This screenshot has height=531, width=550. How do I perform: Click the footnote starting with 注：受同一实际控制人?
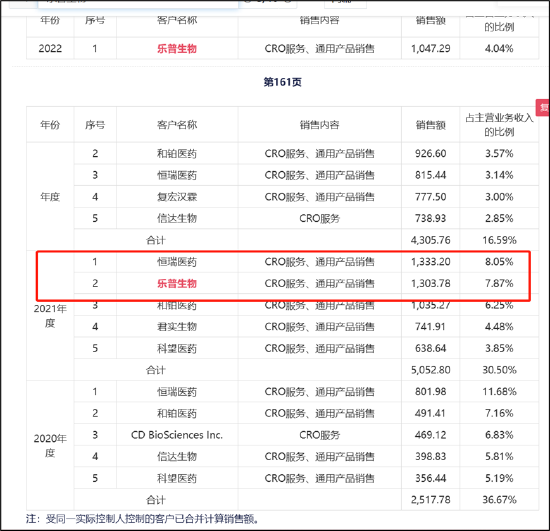click(x=142, y=519)
